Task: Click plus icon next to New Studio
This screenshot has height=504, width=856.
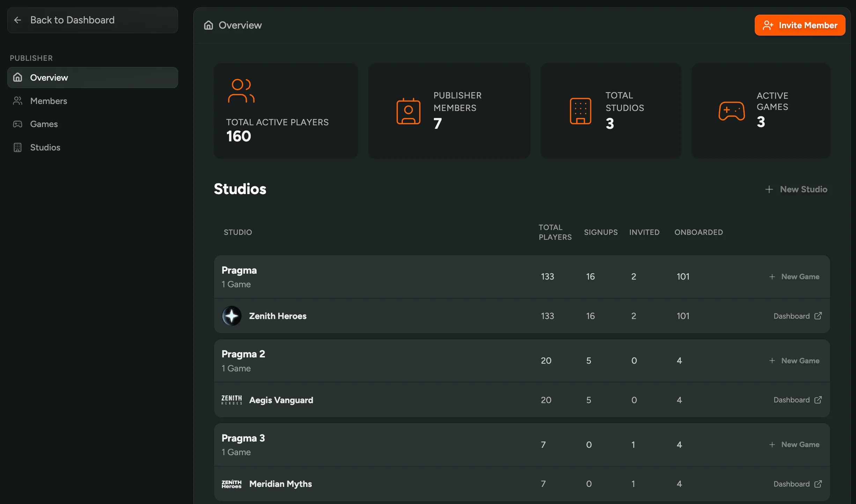Action: (x=769, y=189)
